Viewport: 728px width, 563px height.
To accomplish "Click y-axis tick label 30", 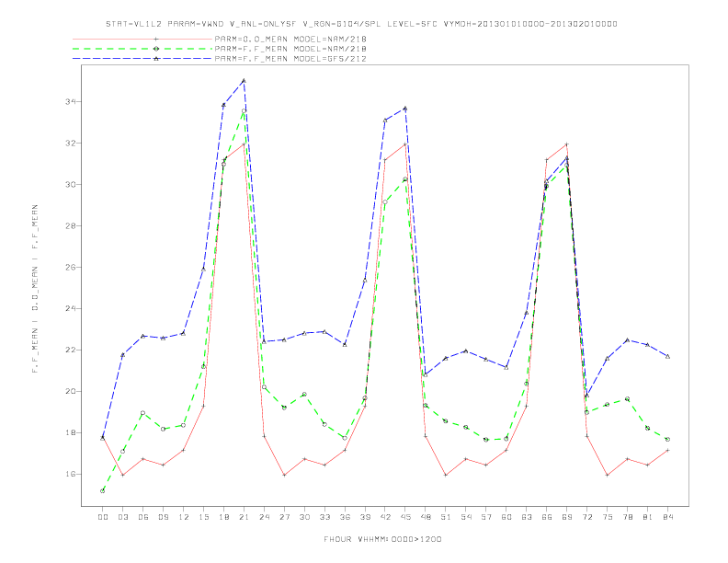I will (71, 184).
